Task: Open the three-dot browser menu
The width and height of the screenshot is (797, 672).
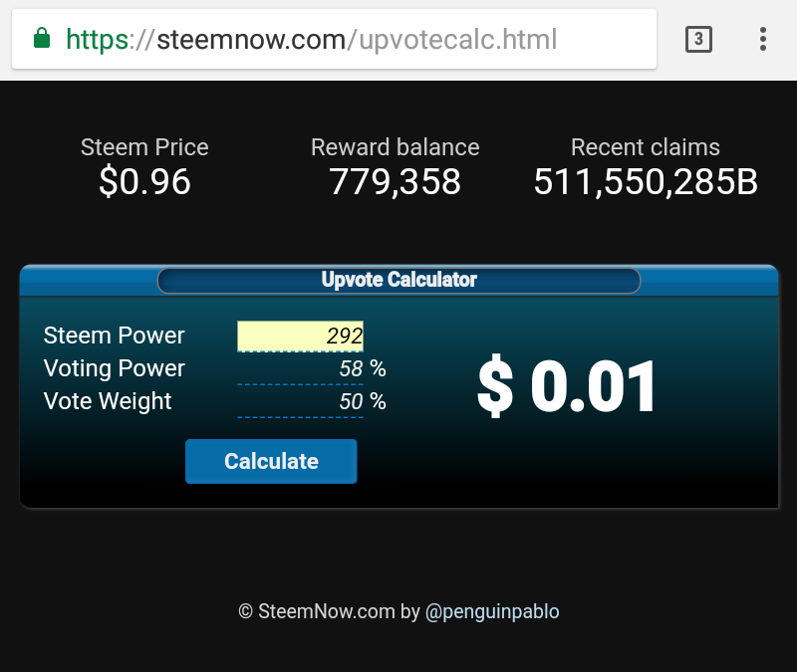Action: [762, 39]
